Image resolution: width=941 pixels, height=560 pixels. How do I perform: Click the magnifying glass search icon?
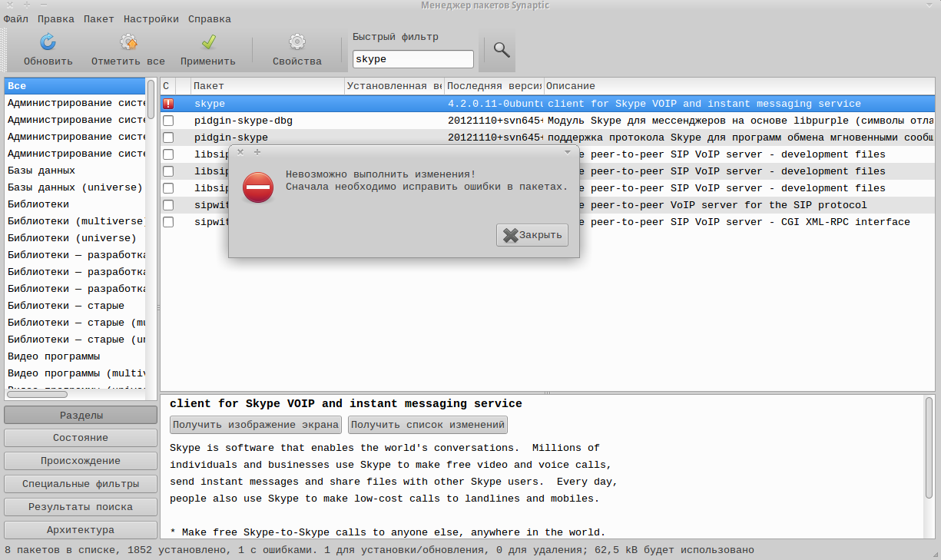click(x=502, y=50)
